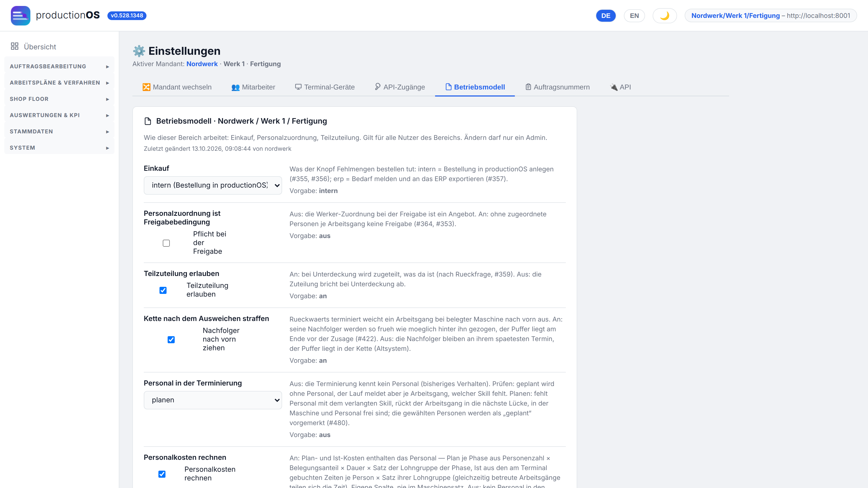The width and height of the screenshot is (868, 488).
Task: Open the Terminal-Geräte tab
Action: coord(325,87)
